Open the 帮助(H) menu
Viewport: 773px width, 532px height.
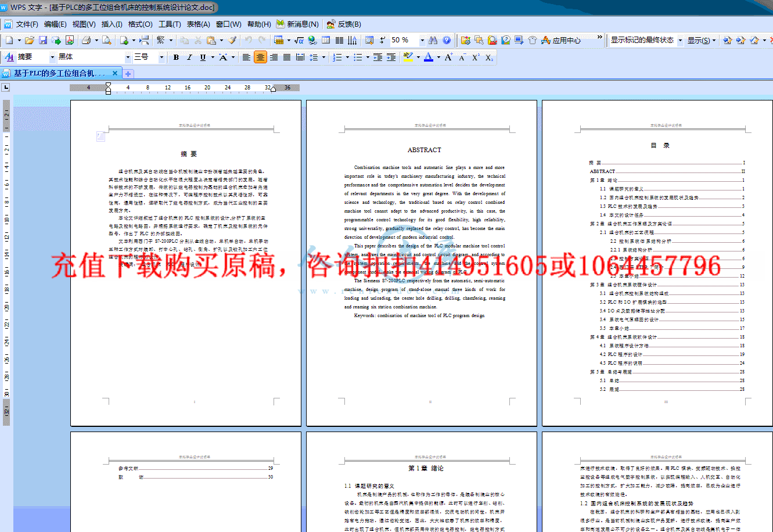259,24
